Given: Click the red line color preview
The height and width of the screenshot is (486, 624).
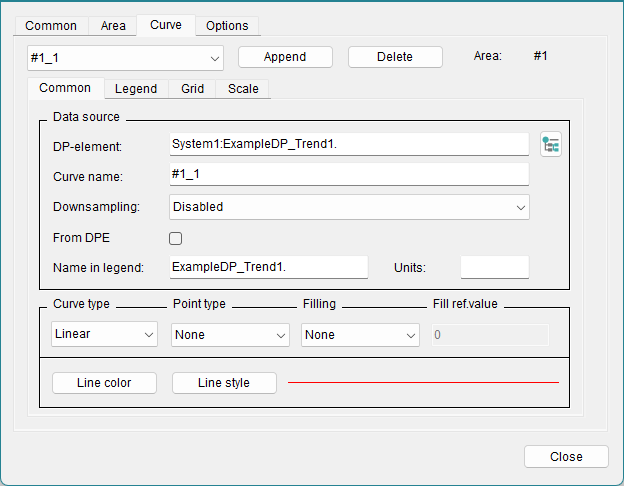Looking at the screenshot, I should (x=423, y=382).
